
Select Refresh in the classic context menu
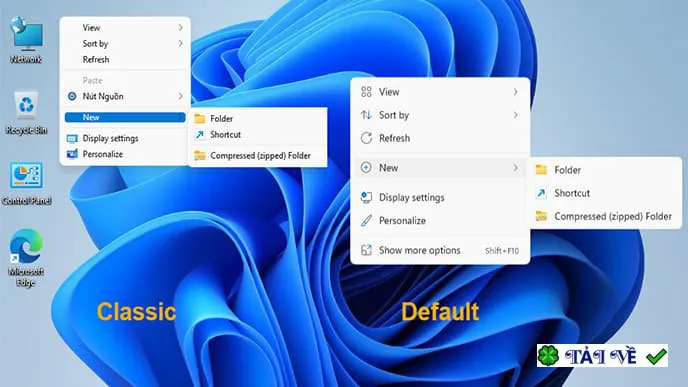point(125,59)
